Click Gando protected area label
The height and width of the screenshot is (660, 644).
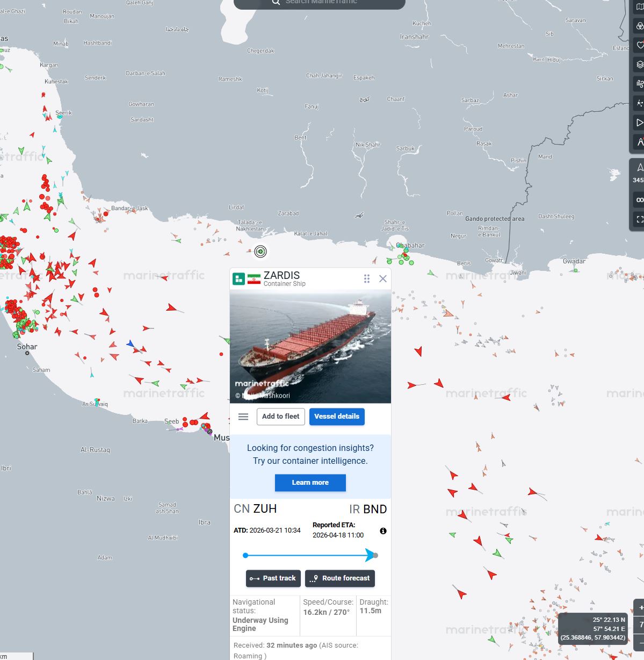[495, 219]
